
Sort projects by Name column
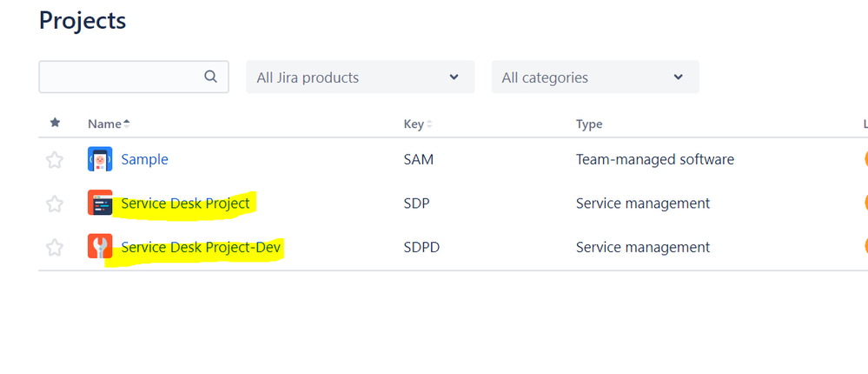[109, 124]
